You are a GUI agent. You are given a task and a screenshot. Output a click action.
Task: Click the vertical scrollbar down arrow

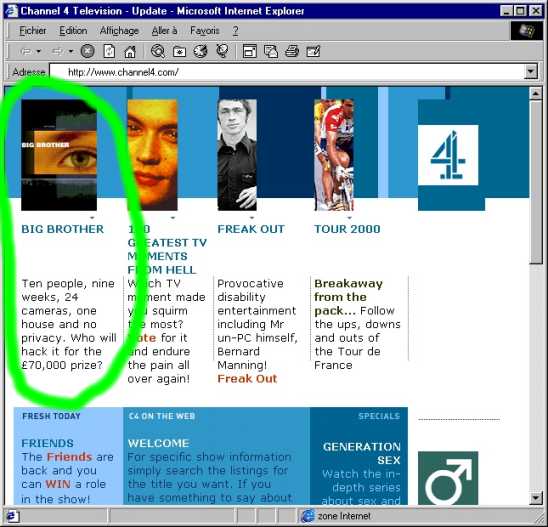(536, 498)
